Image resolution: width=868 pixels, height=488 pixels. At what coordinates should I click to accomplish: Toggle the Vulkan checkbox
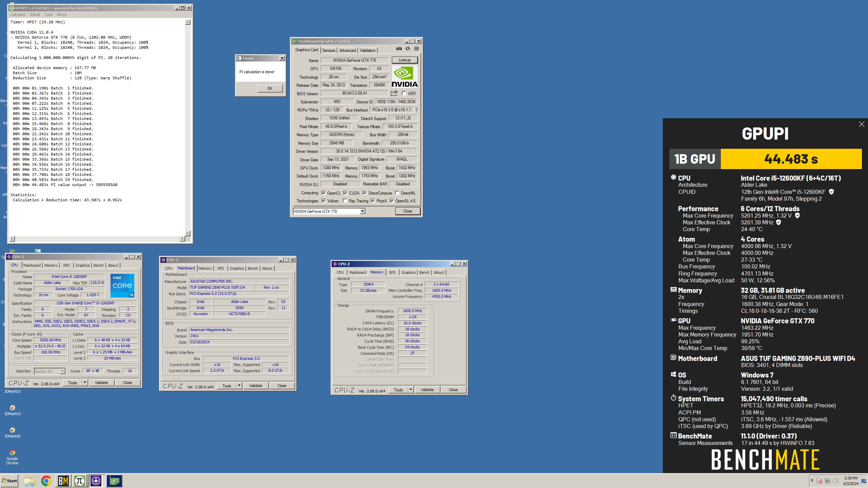point(323,201)
